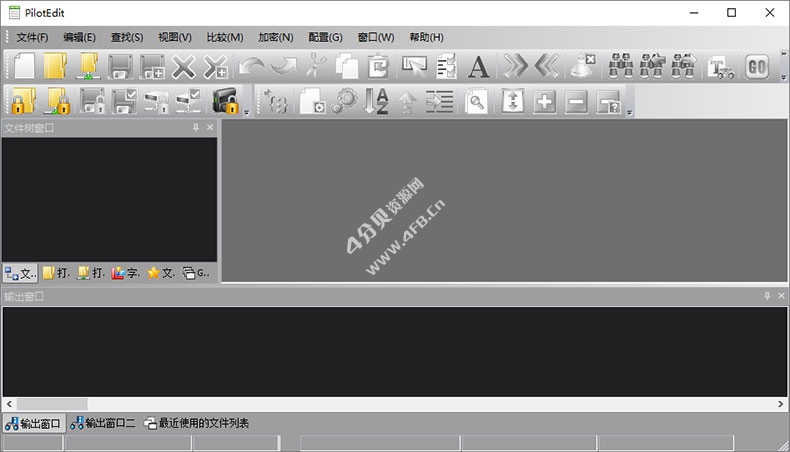Click the double left chevrons icon
This screenshot has width=790, height=452.
pos(547,66)
